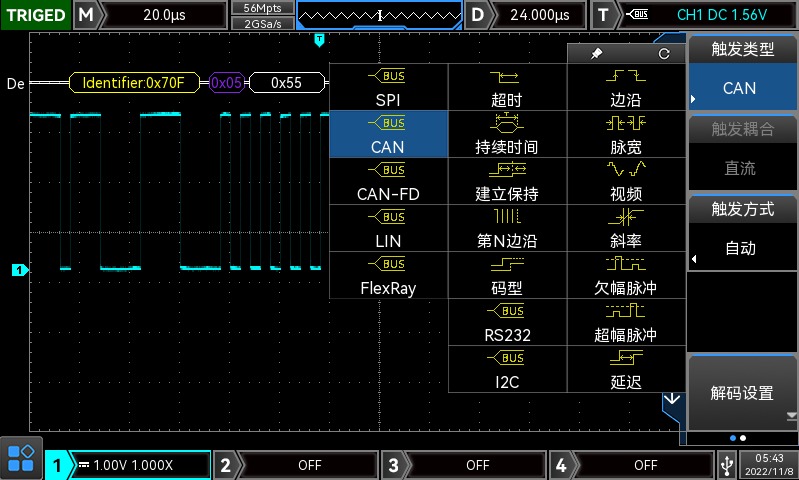Select 斜率 slope trigger type
The image size is (799, 480).
[626, 229]
